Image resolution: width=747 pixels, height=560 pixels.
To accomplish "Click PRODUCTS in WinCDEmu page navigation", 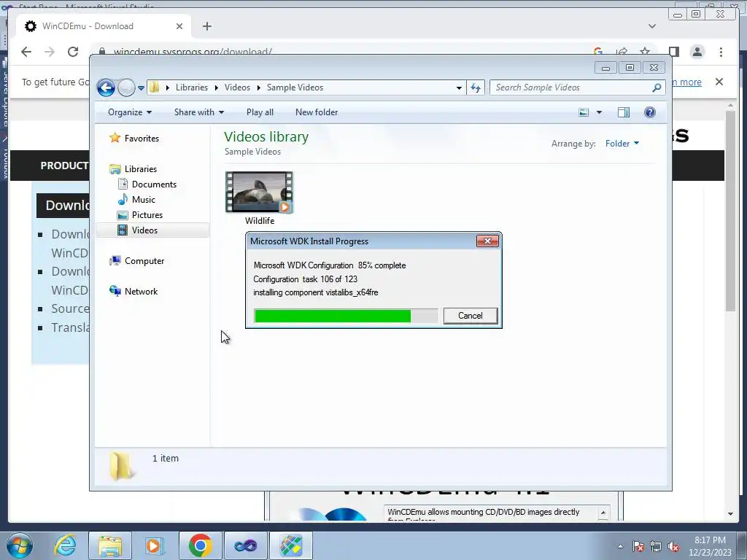I will pos(64,166).
